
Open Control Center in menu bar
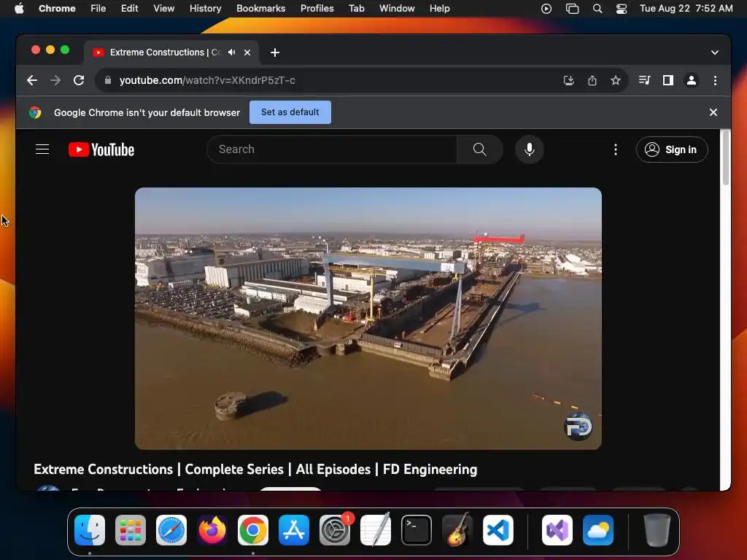622,9
